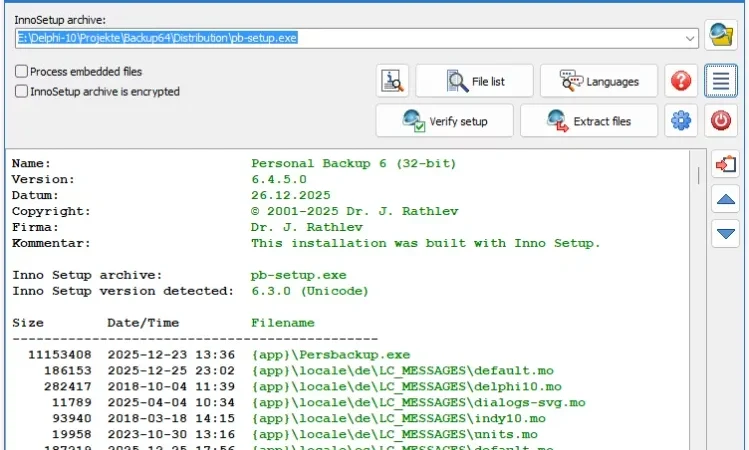Click the export output red arrow icon
This screenshot has width=749, height=450.
click(x=726, y=164)
